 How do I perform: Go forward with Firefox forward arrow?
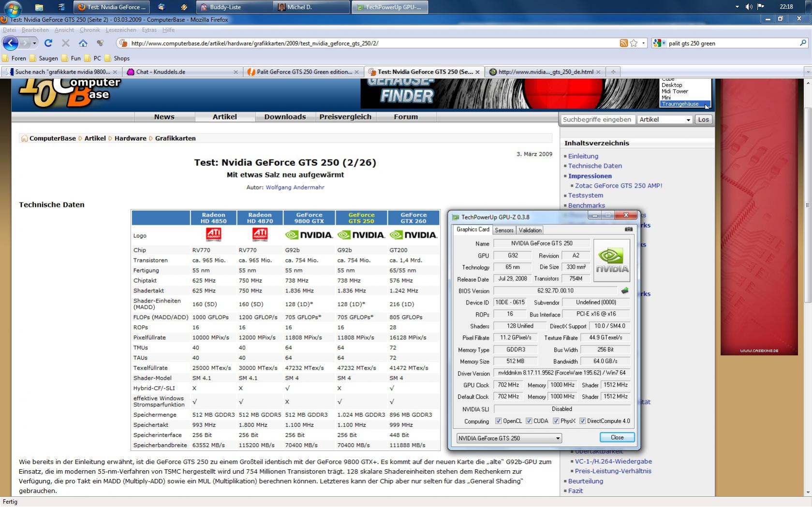(x=25, y=43)
